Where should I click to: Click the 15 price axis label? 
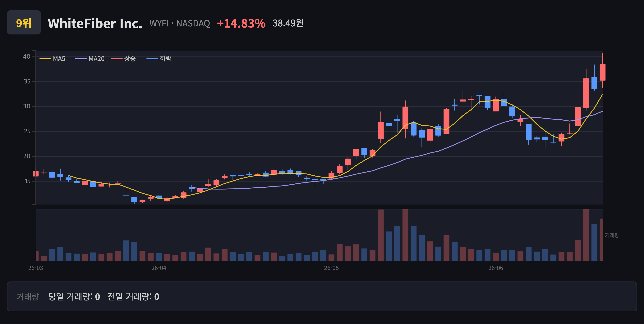tap(27, 181)
